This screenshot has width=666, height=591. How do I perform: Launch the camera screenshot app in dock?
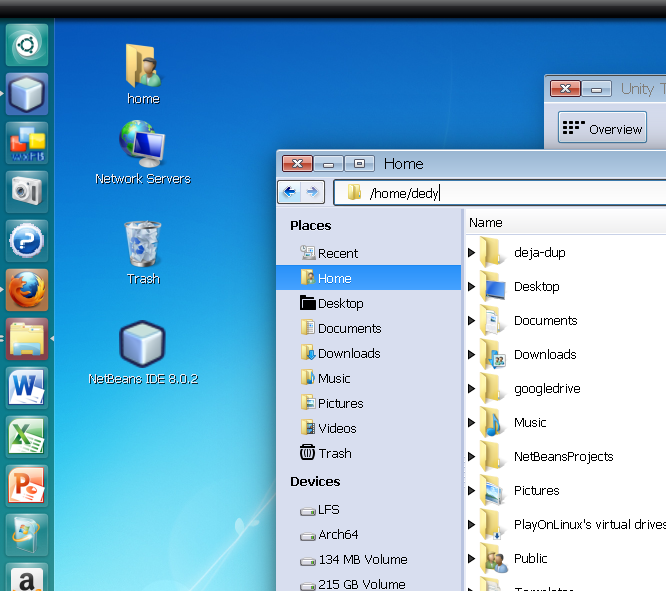point(27,192)
